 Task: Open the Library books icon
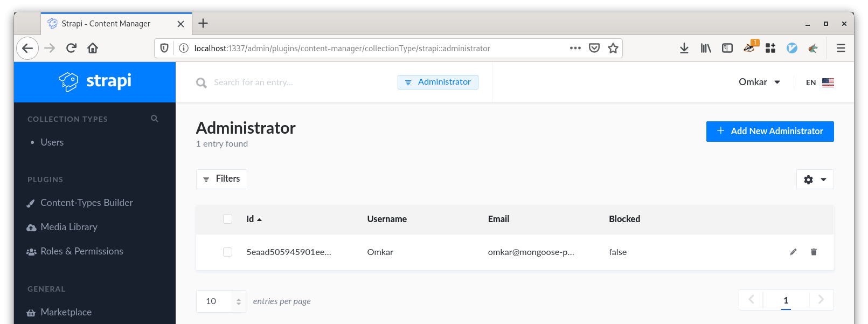coord(706,48)
